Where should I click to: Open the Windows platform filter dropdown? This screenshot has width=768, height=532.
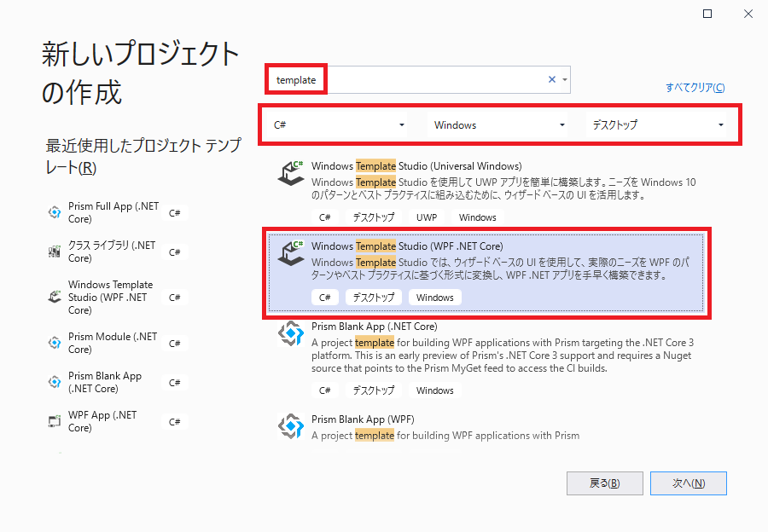point(498,124)
